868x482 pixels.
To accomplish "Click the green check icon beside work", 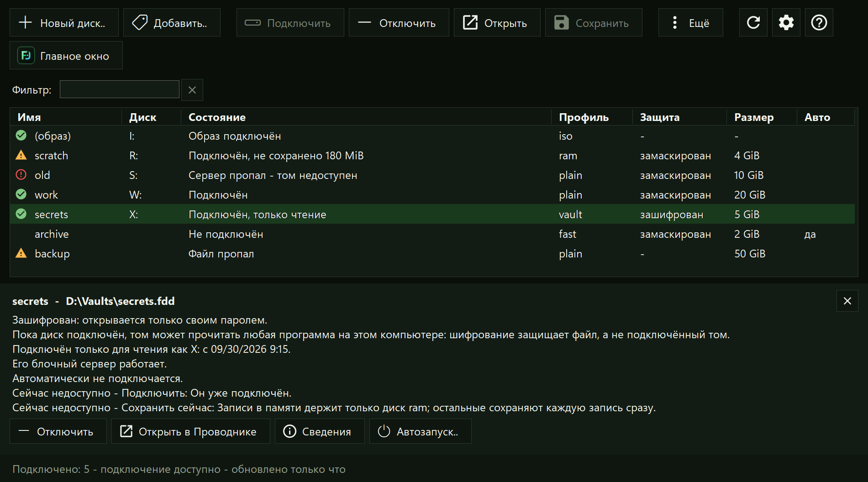I will [x=21, y=194].
